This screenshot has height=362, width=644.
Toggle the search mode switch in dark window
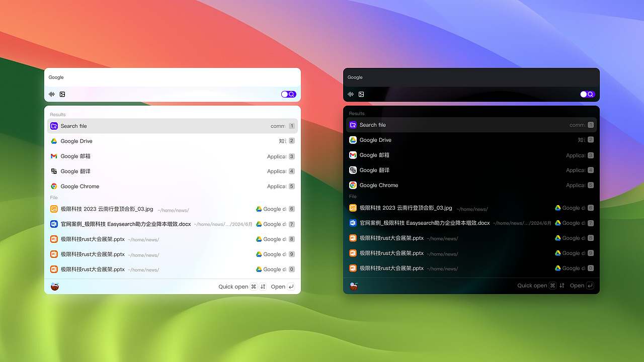(x=587, y=94)
